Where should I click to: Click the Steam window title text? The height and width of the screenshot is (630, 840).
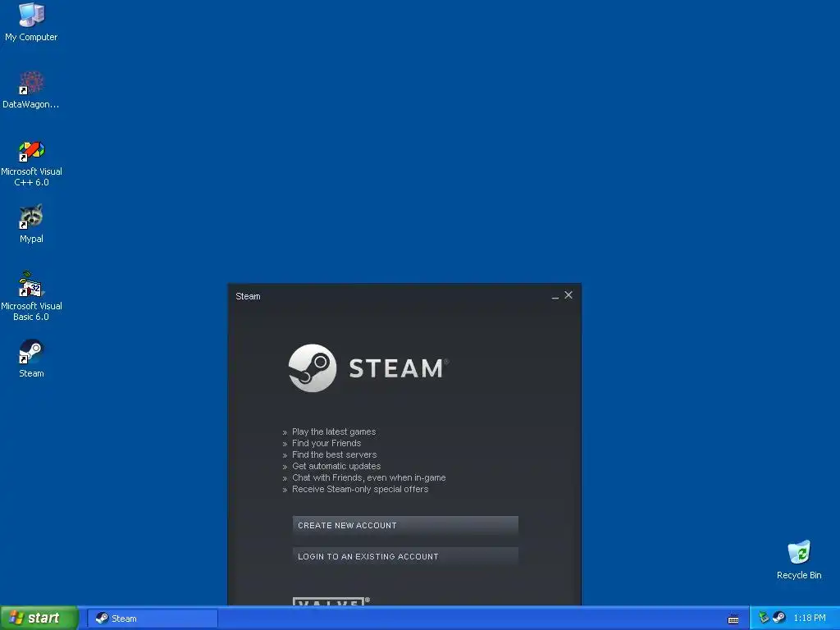coord(248,296)
